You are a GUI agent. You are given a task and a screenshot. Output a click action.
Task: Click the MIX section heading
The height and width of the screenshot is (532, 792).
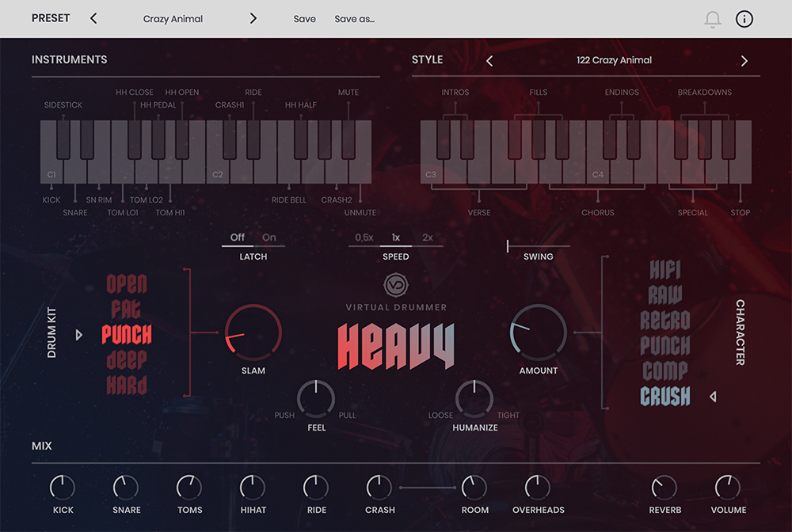[42, 446]
